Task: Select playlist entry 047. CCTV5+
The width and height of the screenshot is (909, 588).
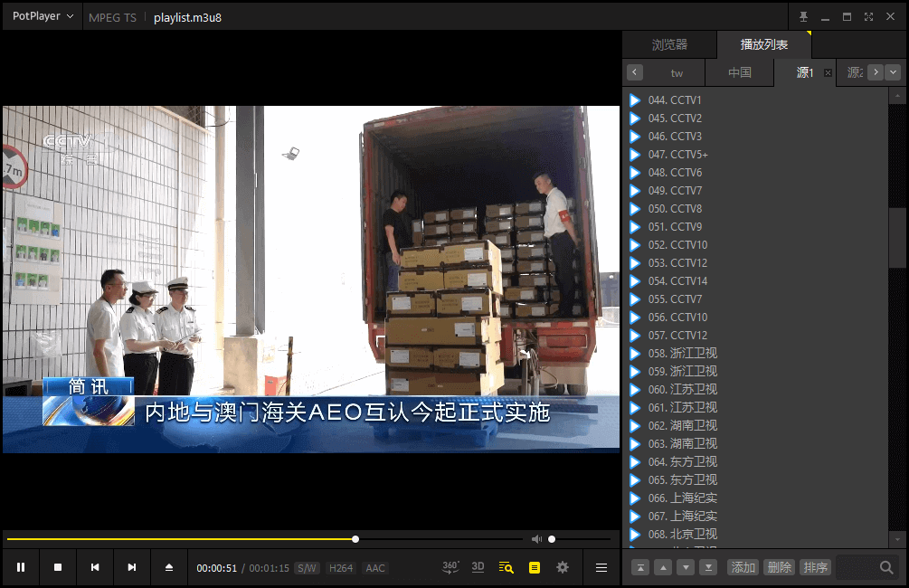Action: pos(756,155)
